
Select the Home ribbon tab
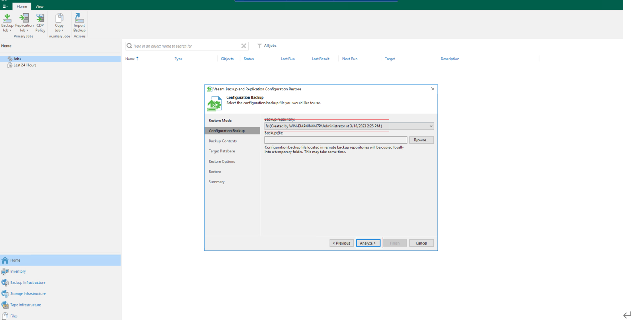click(22, 6)
